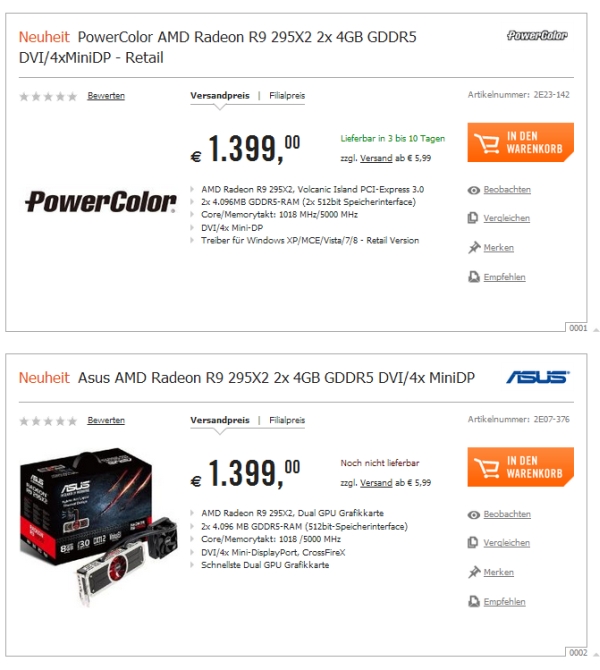Click Versand link under PowerColor price
This screenshot has height=670, width=600.
click(376, 158)
